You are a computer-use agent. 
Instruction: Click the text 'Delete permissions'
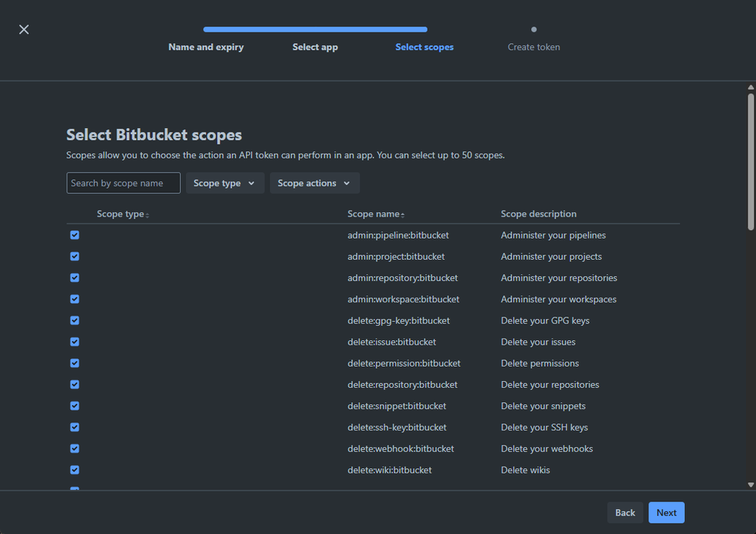coord(540,364)
